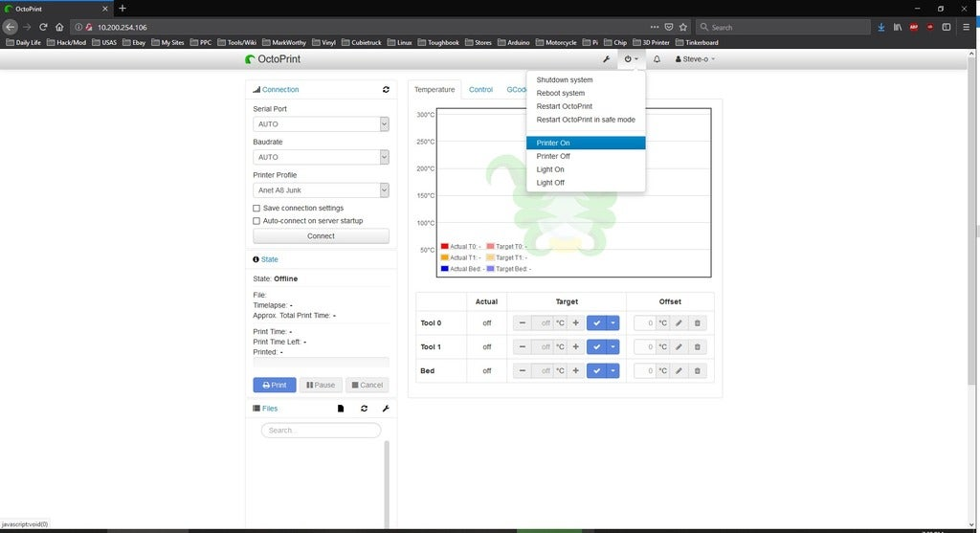Delete Bed offset with trash icon
980x533 pixels.
pyautogui.click(x=698, y=370)
